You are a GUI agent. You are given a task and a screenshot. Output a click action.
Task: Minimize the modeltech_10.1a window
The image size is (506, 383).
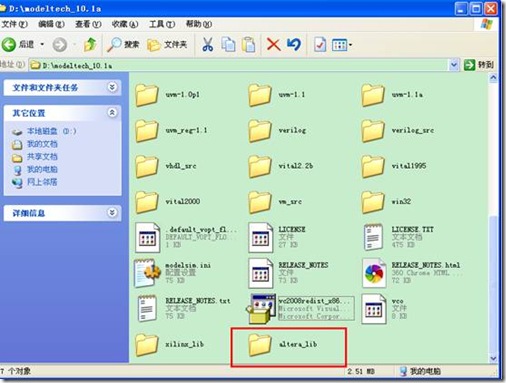tap(461, 8)
